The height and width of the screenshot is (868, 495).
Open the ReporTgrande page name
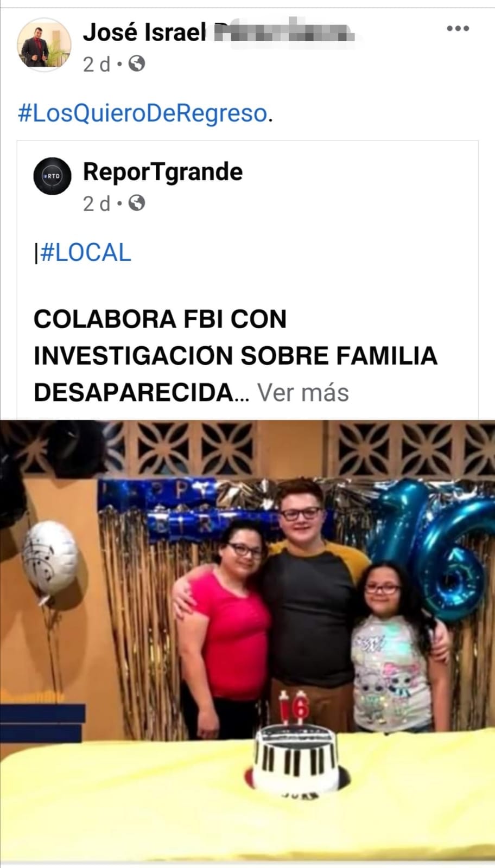click(163, 171)
